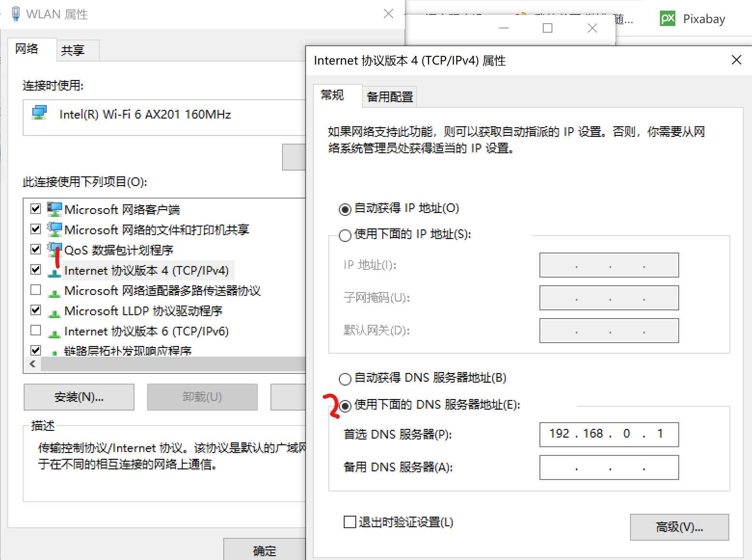Click the WLAN properties window title icon
Screen dimensions: 752x560
(16, 14)
